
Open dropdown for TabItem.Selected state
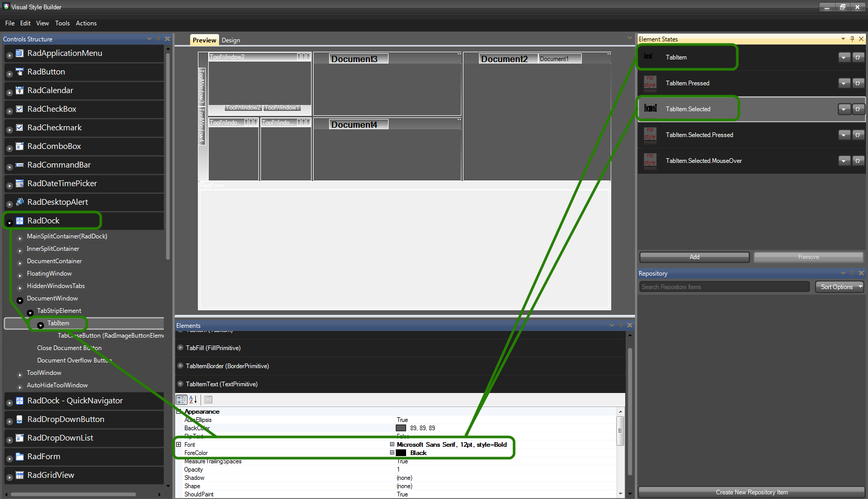(844, 109)
